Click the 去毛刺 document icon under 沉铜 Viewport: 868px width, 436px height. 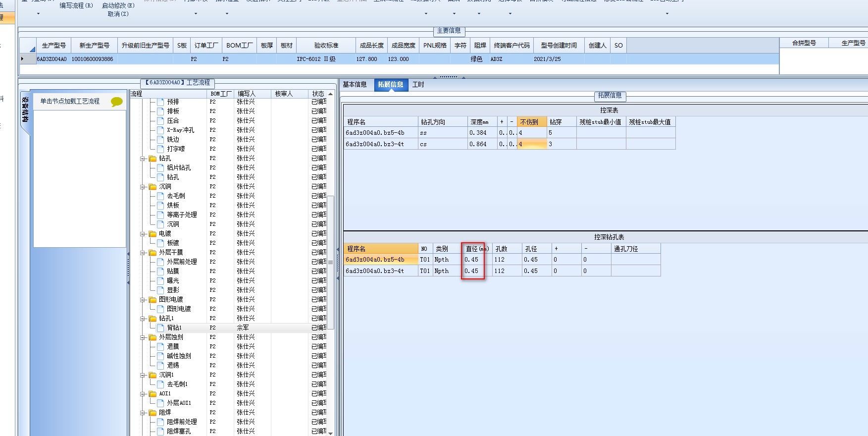[160, 196]
